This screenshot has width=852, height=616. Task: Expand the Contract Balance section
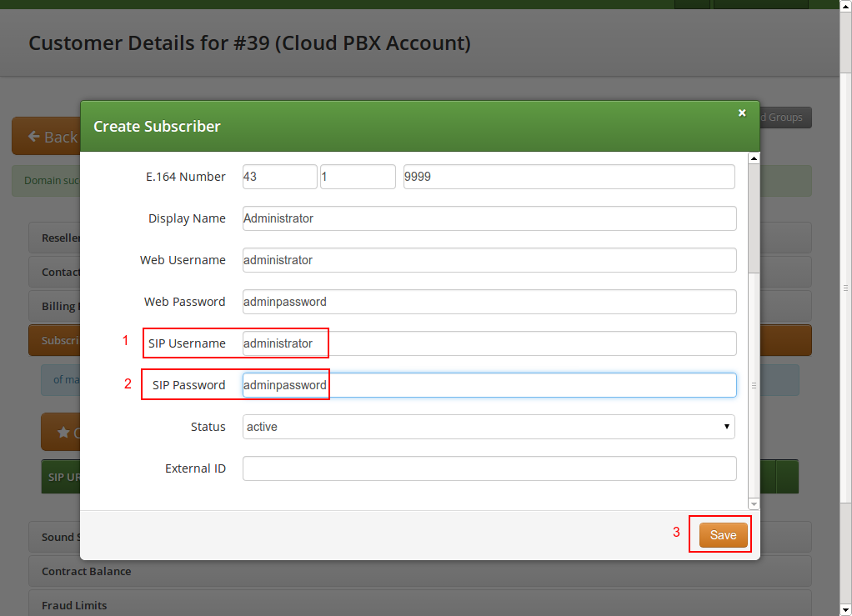86,571
